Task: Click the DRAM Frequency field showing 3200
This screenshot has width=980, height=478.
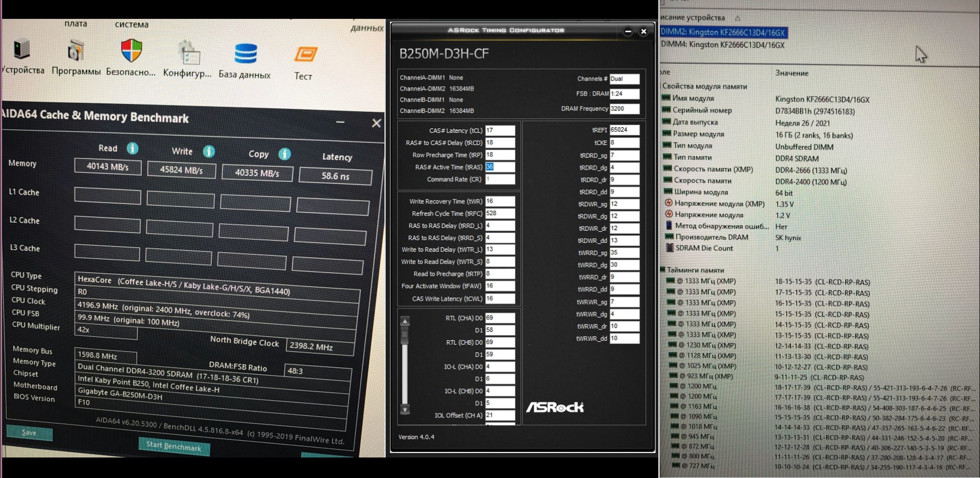Action: [x=624, y=109]
